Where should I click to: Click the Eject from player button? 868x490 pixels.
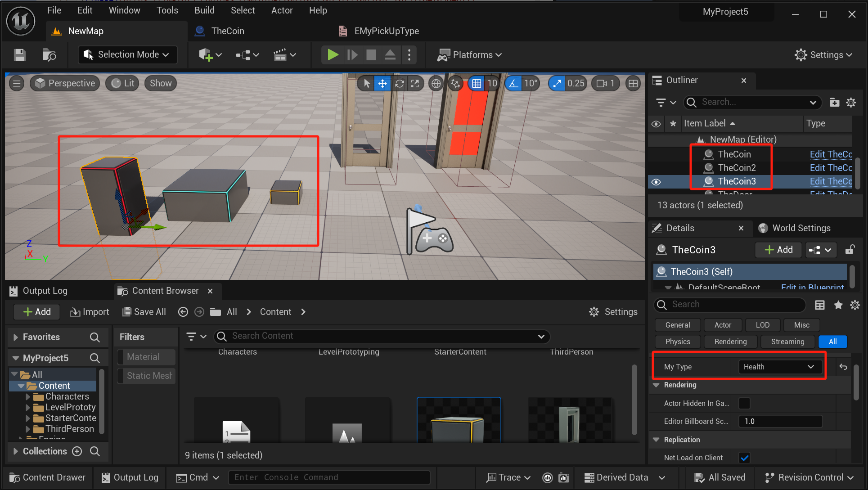click(390, 55)
